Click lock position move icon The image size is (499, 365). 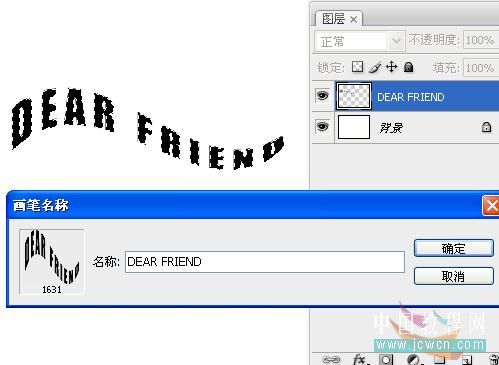point(392,67)
